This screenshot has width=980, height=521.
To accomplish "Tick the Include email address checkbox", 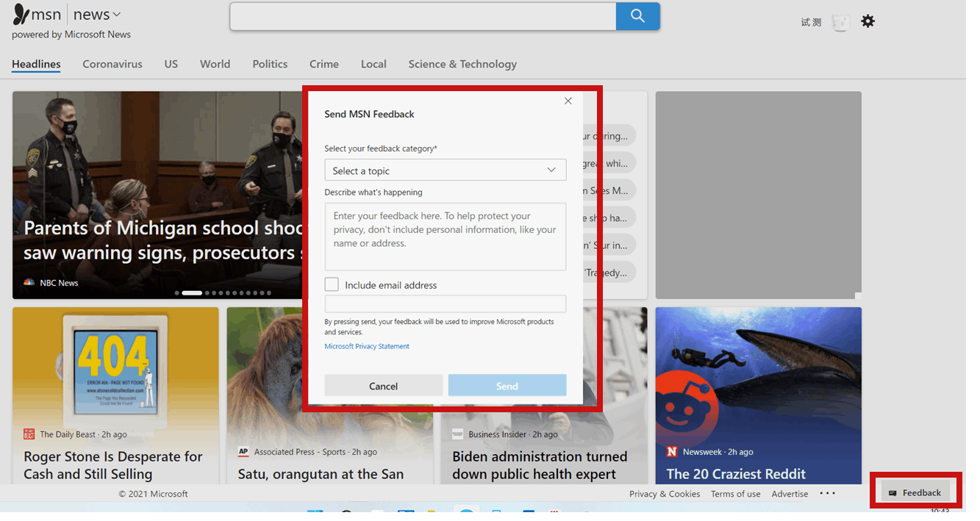I will (332, 284).
